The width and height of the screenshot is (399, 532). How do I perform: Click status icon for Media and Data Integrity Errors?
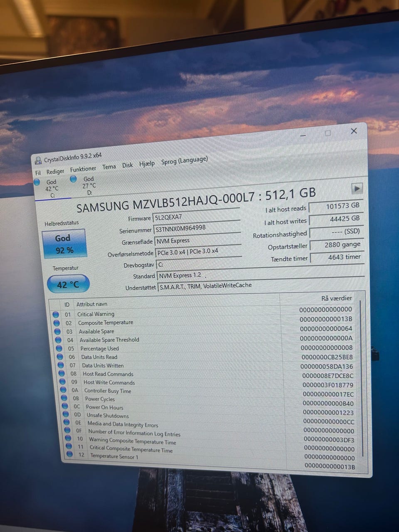point(66,422)
